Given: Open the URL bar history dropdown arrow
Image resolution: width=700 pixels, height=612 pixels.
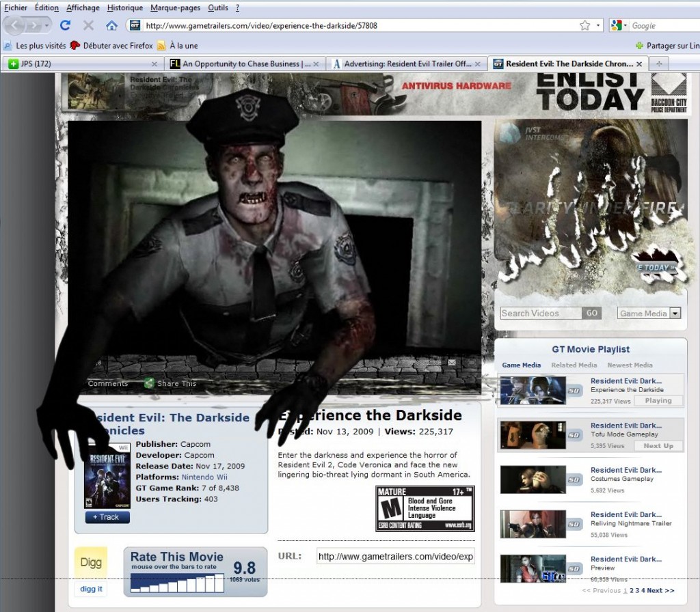Looking at the screenshot, I should [599, 25].
